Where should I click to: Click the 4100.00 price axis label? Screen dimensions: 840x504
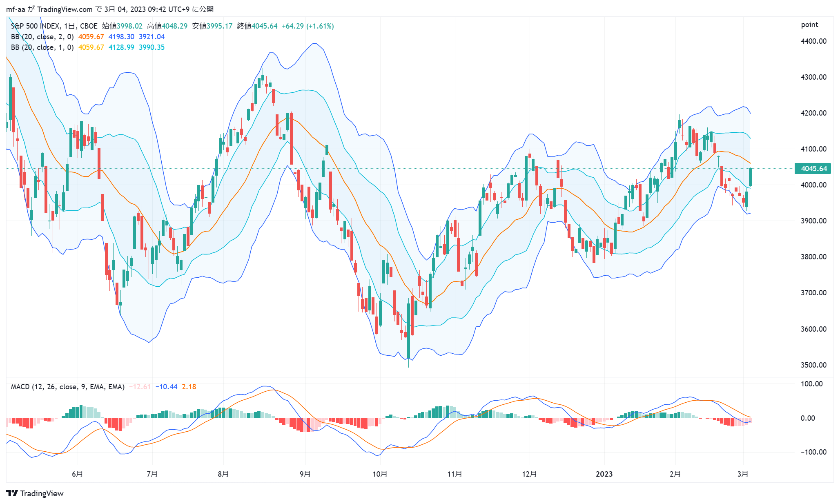pos(814,149)
